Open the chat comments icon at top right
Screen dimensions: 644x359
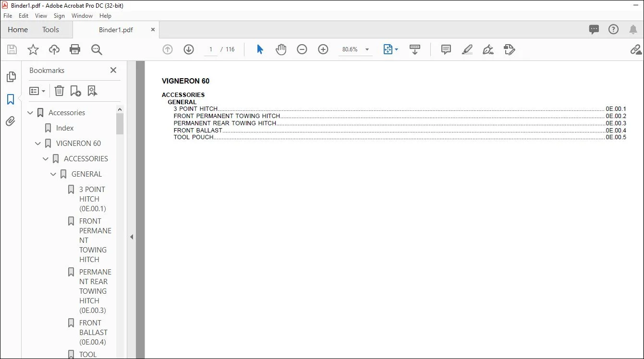594,29
